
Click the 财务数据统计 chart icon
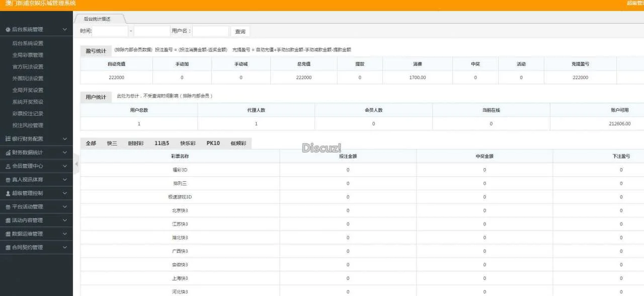8,153
